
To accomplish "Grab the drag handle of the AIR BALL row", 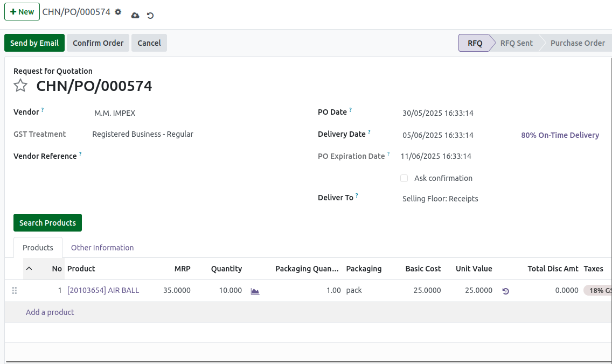I will pos(15,291).
